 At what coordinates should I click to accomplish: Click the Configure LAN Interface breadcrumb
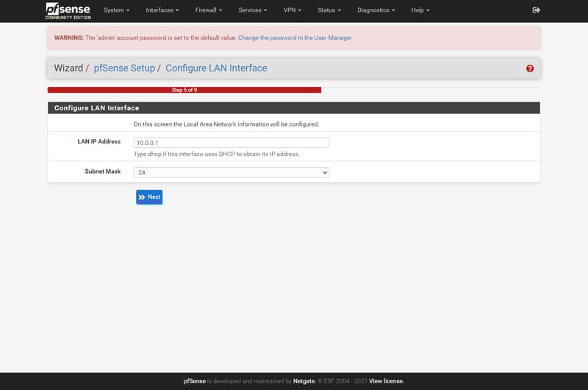pyautogui.click(x=216, y=68)
